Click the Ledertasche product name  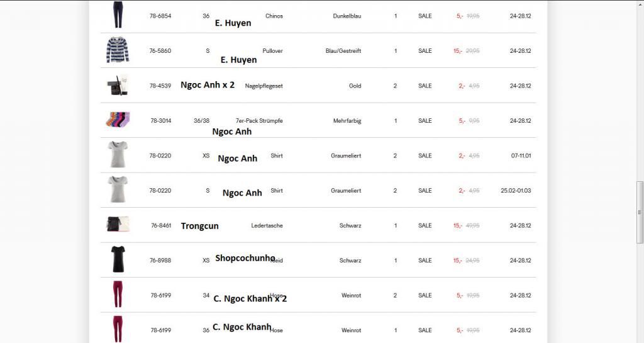coord(267,225)
